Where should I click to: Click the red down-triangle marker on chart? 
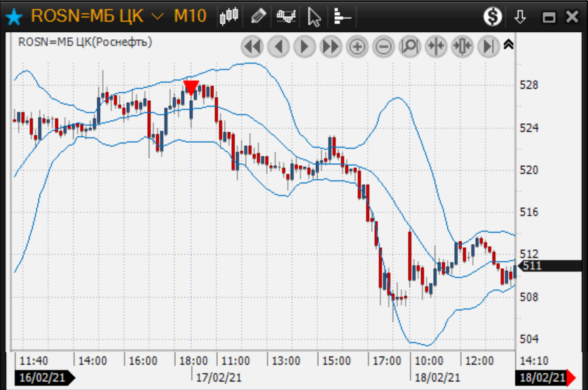coord(191,88)
